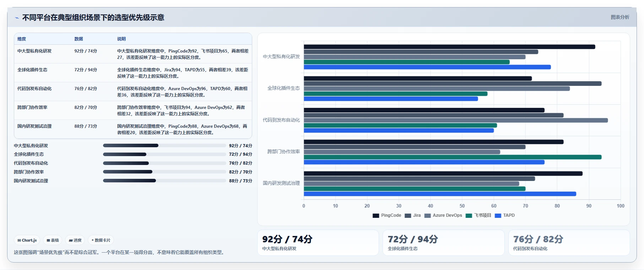Click the 数据 table column header
This screenshot has height=270, width=644.
79,39
